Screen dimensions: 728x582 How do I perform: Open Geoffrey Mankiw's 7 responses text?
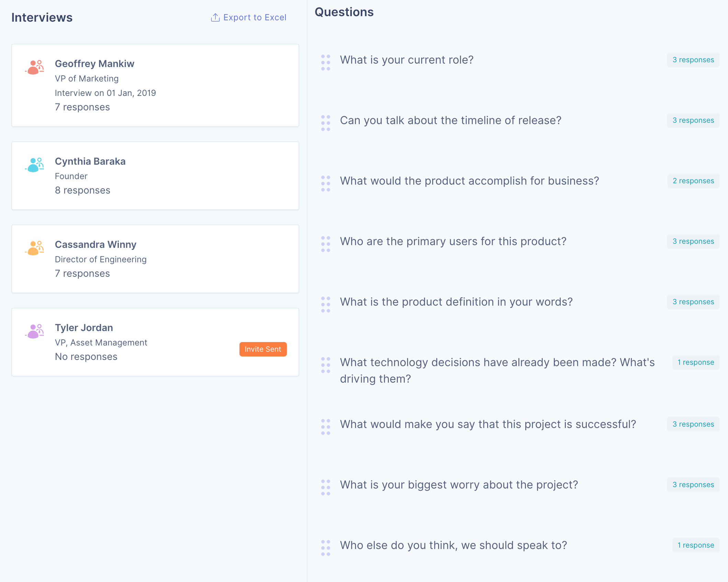pyautogui.click(x=82, y=107)
